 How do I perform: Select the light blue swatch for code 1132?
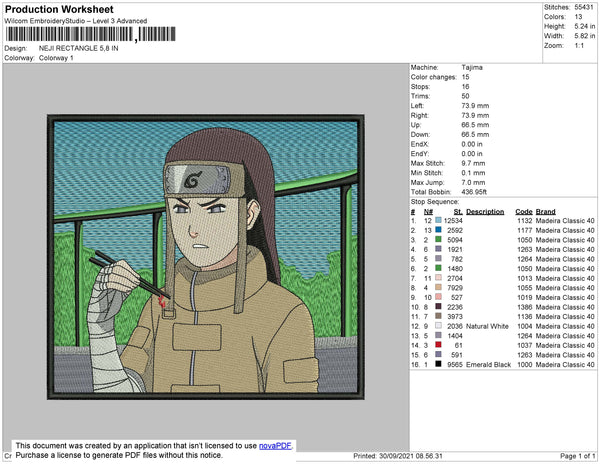[438, 220]
